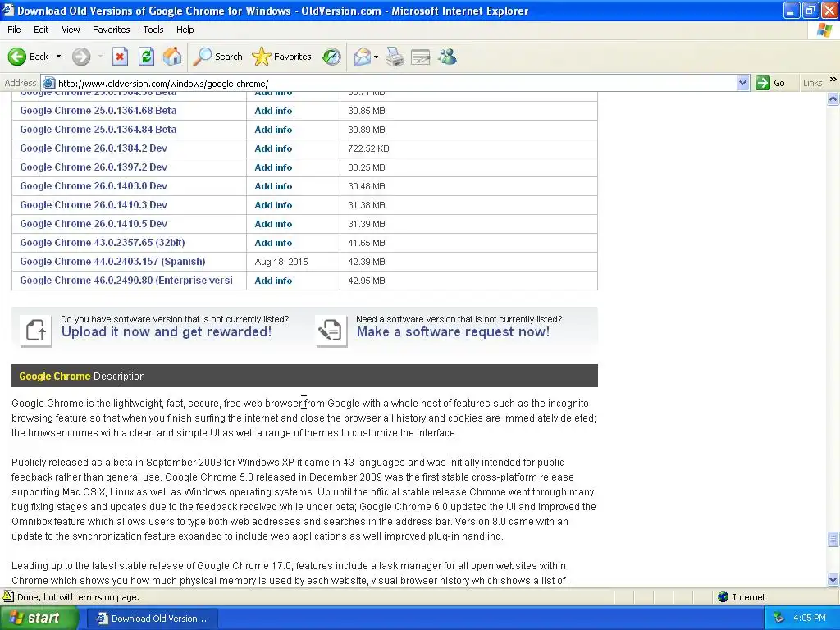The height and width of the screenshot is (630, 840).
Task: Click Add info for Chrome 25.0.1364.68 Beta
Action: click(273, 111)
